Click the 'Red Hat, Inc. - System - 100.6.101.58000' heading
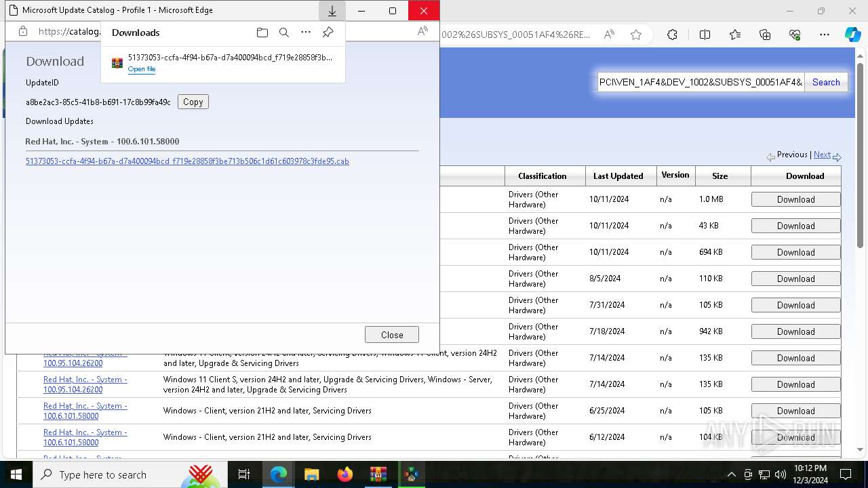 [x=102, y=141]
